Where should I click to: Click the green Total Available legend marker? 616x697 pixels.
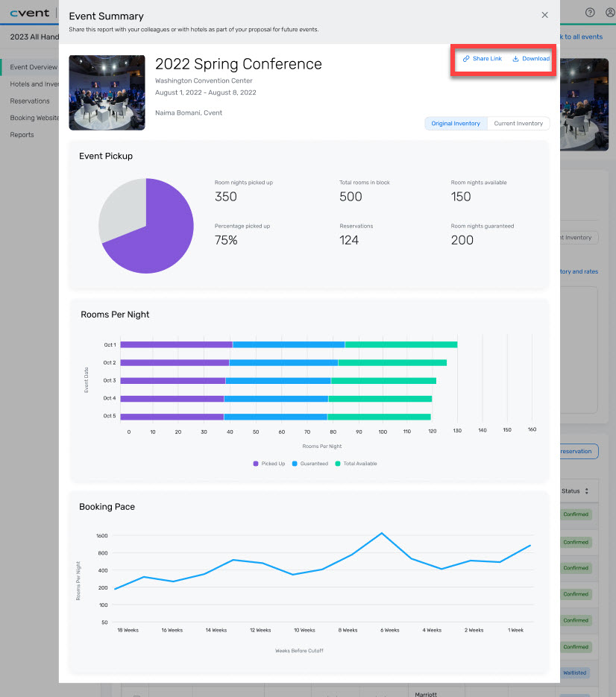tap(338, 464)
